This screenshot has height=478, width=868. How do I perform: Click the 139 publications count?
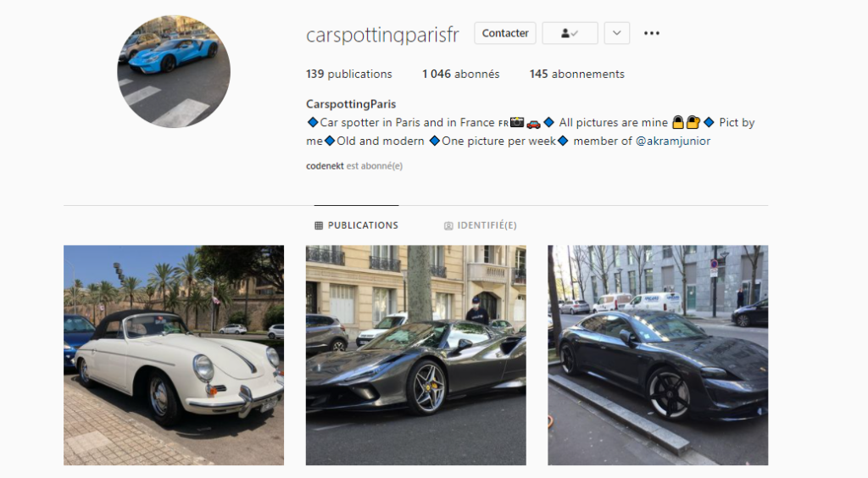[348, 74]
